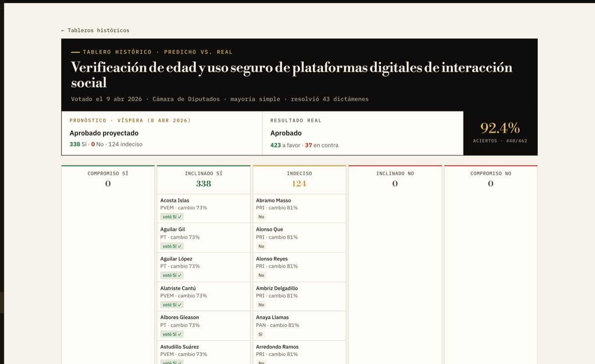This screenshot has height=364, width=595.
Task: Open the Acosta Islas legislator card
Action: click(203, 208)
